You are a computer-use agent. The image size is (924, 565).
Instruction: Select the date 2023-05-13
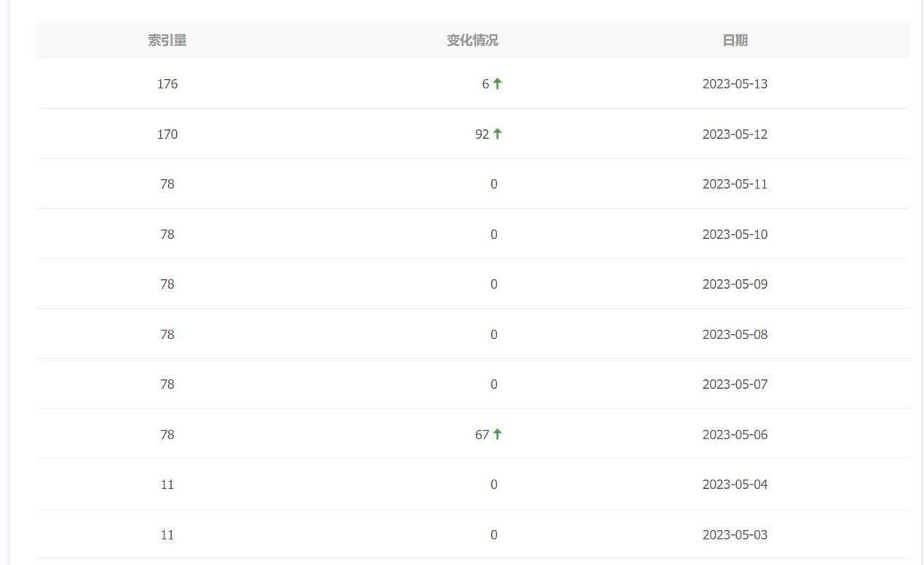pos(735,84)
